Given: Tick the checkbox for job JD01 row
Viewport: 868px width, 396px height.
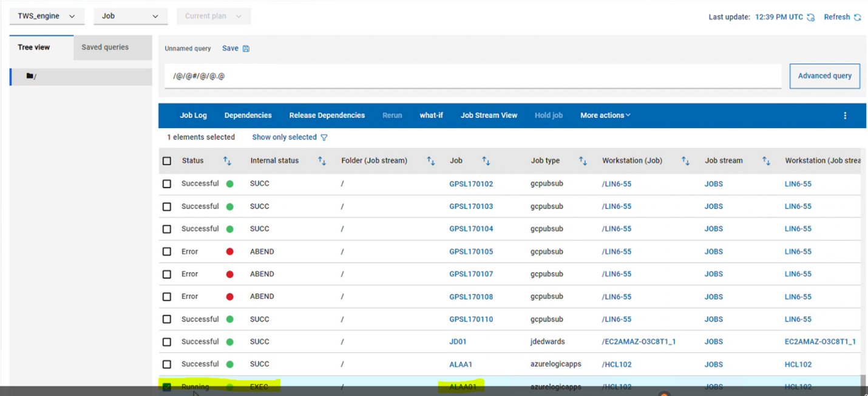Looking at the screenshot, I should (x=167, y=342).
